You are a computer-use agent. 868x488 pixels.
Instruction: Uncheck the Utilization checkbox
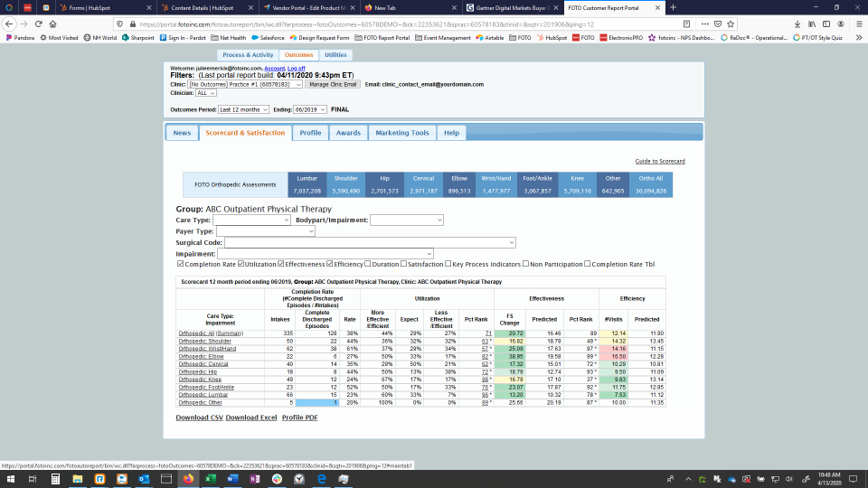coord(241,264)
